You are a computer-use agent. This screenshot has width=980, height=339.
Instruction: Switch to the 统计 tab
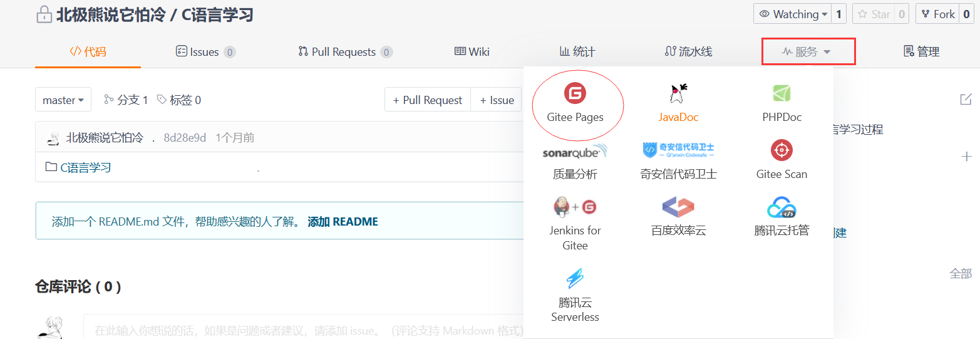point(577,51)
